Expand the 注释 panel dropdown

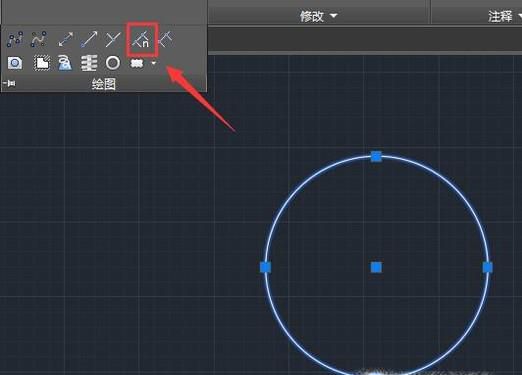[520, 16]
